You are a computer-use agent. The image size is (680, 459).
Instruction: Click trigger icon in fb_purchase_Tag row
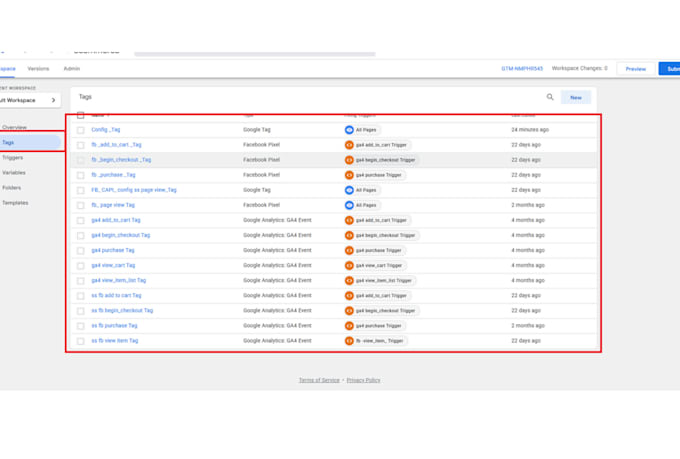[349, 175]
